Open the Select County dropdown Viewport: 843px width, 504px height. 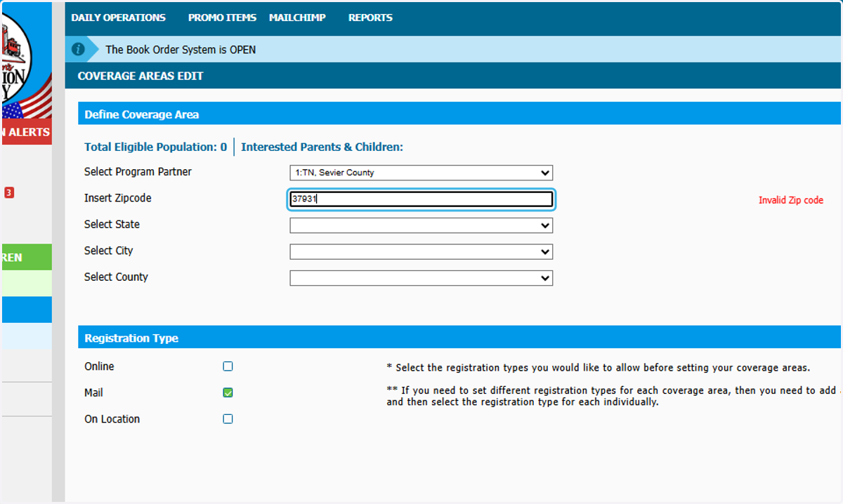click(x=421, y=278)
